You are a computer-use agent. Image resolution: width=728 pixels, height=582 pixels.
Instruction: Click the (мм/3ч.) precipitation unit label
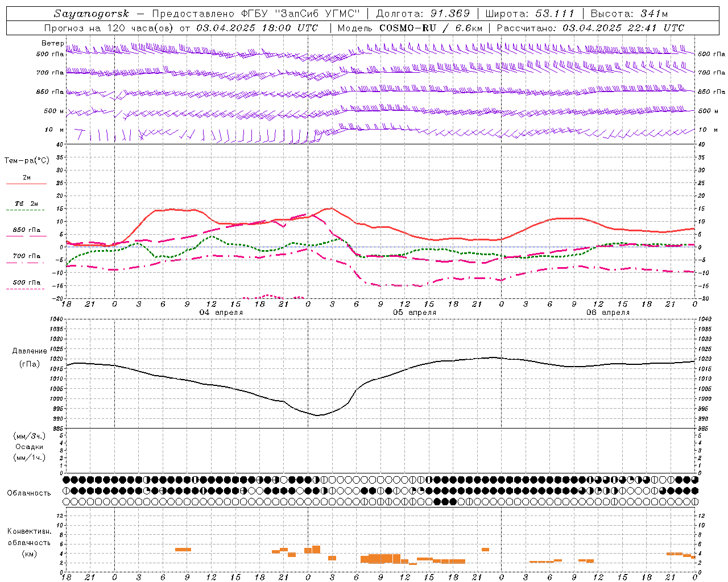pyautogui.click(x=30, y=436)
